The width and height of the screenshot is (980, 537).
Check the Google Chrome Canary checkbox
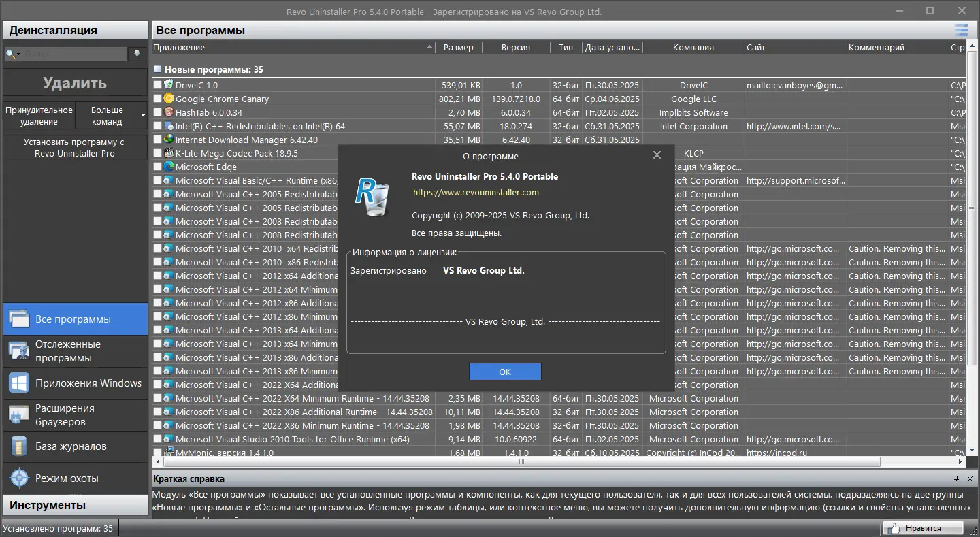[x=157, y=99]
